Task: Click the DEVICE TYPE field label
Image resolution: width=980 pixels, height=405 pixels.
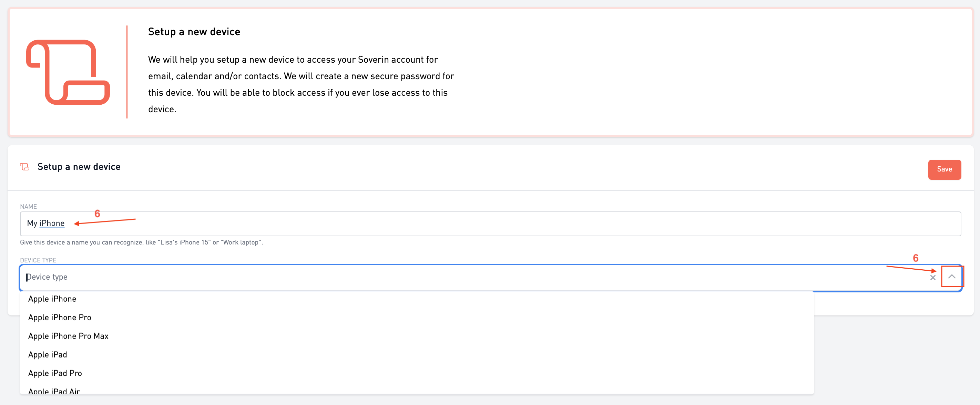Action: [38, 260]
